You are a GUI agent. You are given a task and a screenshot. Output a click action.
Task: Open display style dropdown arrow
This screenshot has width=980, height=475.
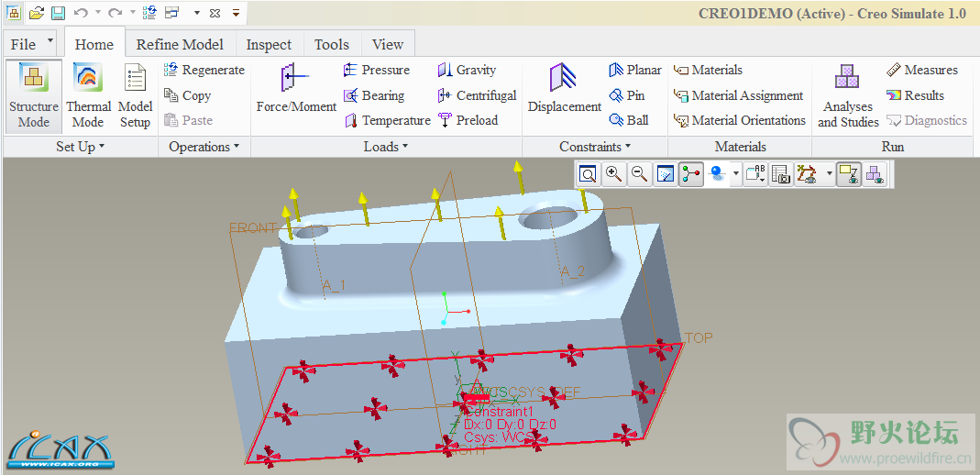tap(735, 174)
